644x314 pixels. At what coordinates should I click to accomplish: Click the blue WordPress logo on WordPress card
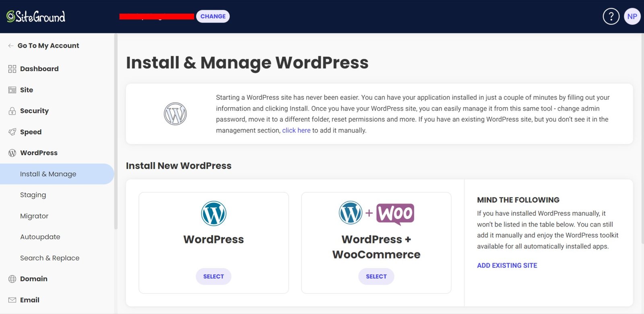(x=214, y=213)
